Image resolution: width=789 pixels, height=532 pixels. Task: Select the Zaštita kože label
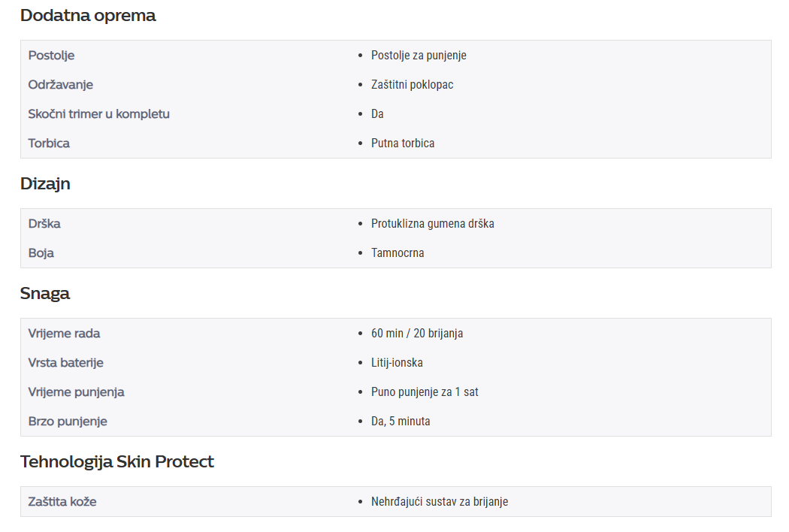pos(62,502)
